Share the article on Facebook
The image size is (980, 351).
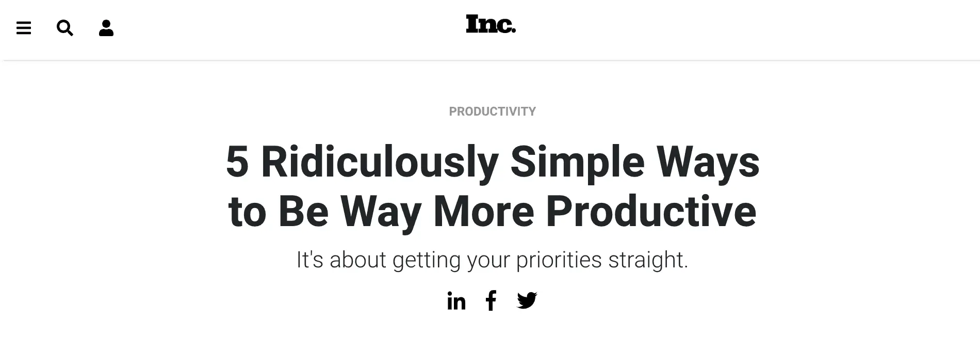[491, 300]
